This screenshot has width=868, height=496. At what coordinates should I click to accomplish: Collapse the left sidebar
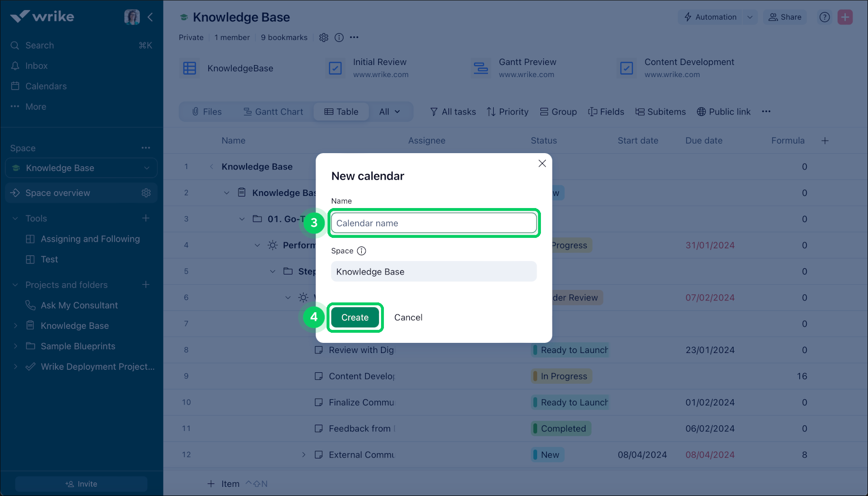pyautogui.click(x=150, y=17)
